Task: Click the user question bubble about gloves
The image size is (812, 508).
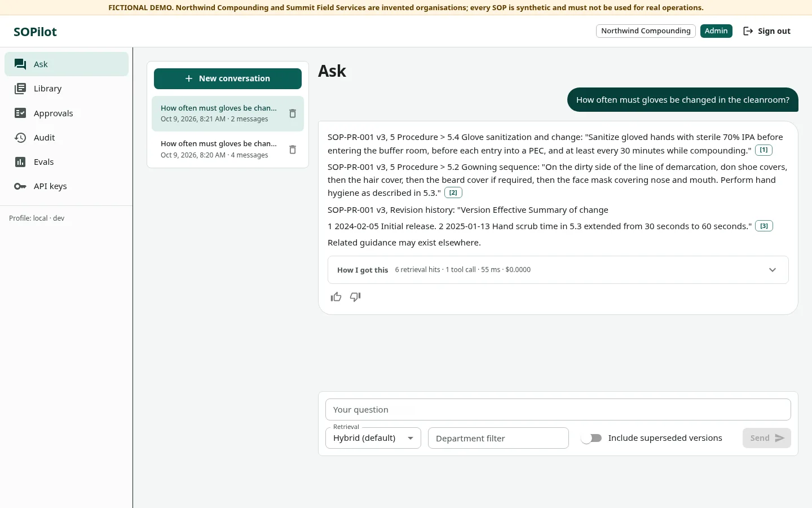Action: pos(683,100)
